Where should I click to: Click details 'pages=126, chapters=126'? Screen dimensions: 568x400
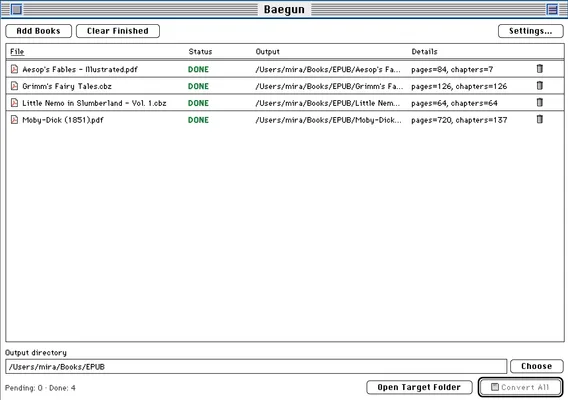click(x=459, y=86)
